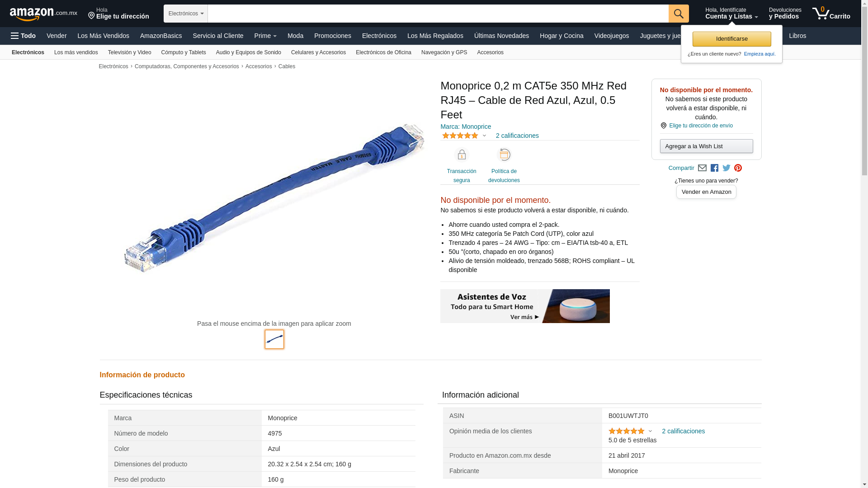This screenshot has width=868, height=488.
Task: Click into the search text field
Action: 438,14
